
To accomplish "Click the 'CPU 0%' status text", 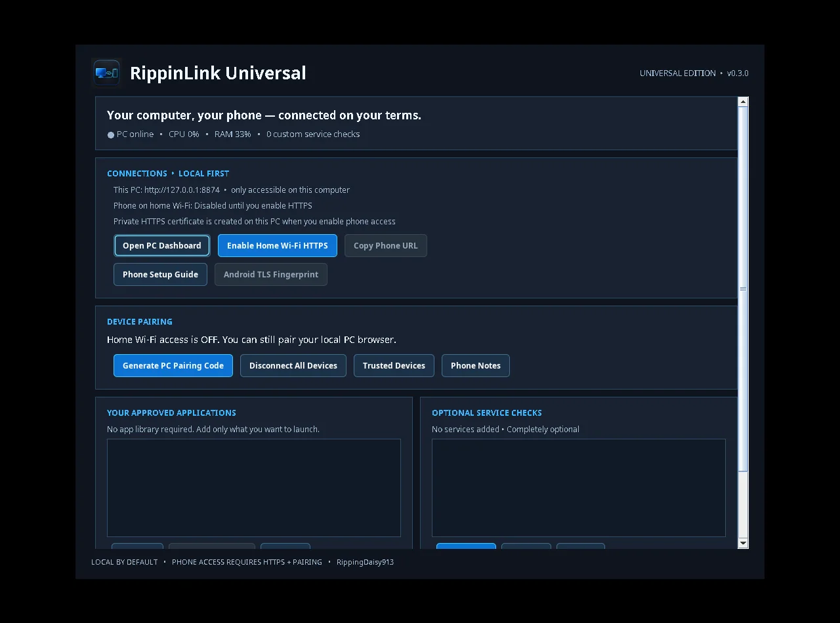I will pos(184,134).
